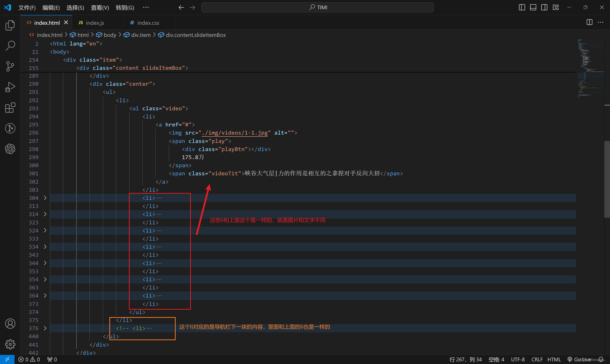610x364 pixels.
Task: Toggle secondary side bar layout button
Action: coord(544,7)
